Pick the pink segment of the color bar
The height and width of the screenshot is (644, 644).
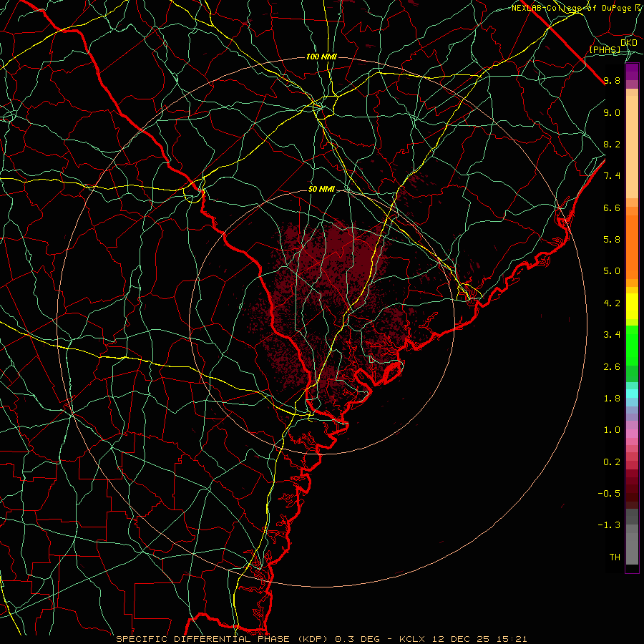point(632,434)
